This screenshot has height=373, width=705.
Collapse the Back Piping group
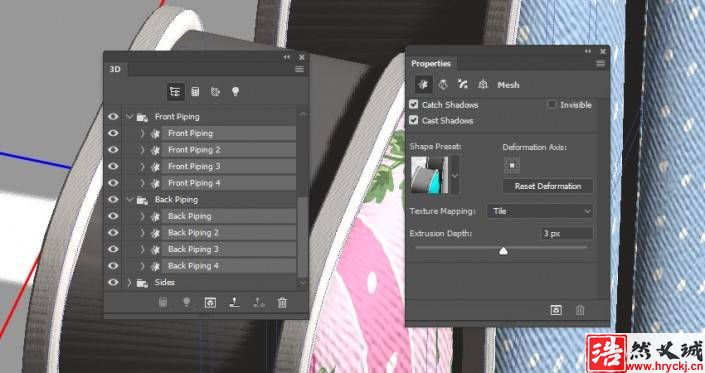(129, 199)
